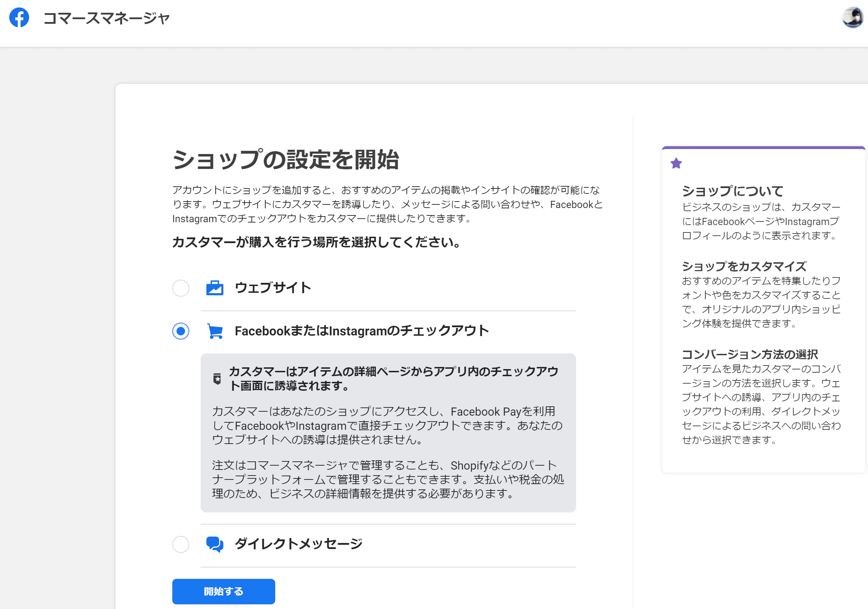The width and height of the screenshot is (868, 609).
Task: Select the ダイレクトメッセージ radio button
Action: coord(181,544)
